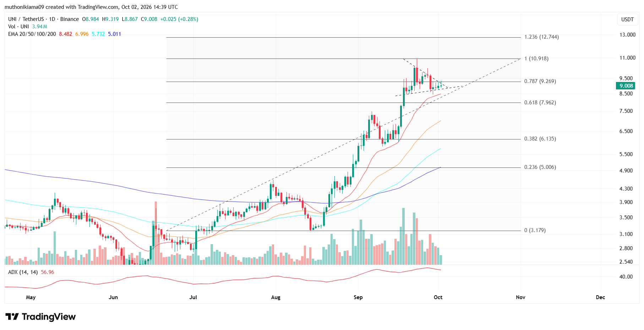
Task: Click the close price C9.008 value
Action: [x=149, y=19]
